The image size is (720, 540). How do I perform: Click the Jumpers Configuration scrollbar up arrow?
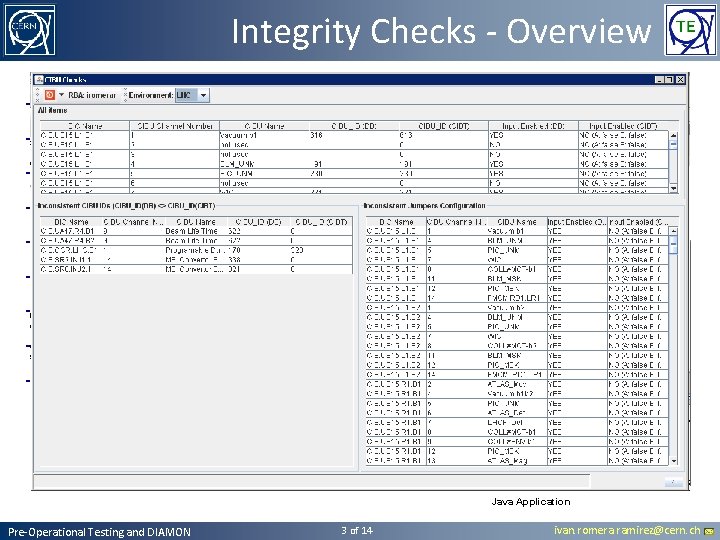tap(673, 231)
